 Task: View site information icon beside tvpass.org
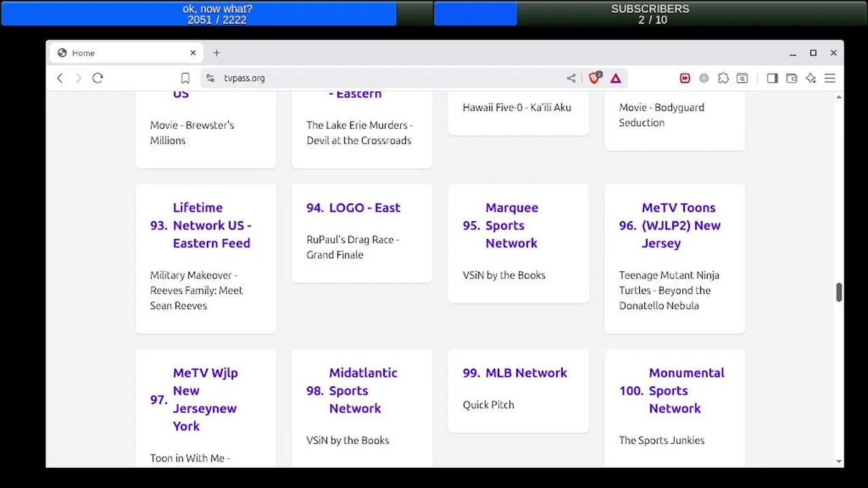tap(210, 78)
